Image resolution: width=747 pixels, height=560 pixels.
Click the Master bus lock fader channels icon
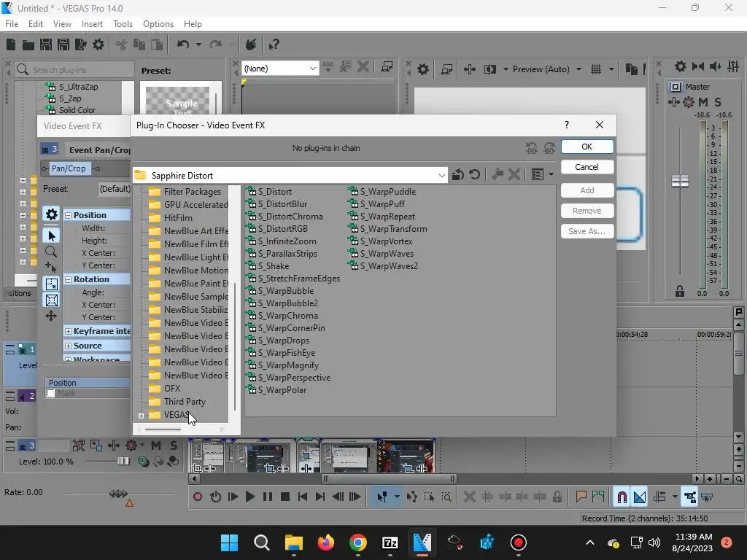tap(680, 292)
